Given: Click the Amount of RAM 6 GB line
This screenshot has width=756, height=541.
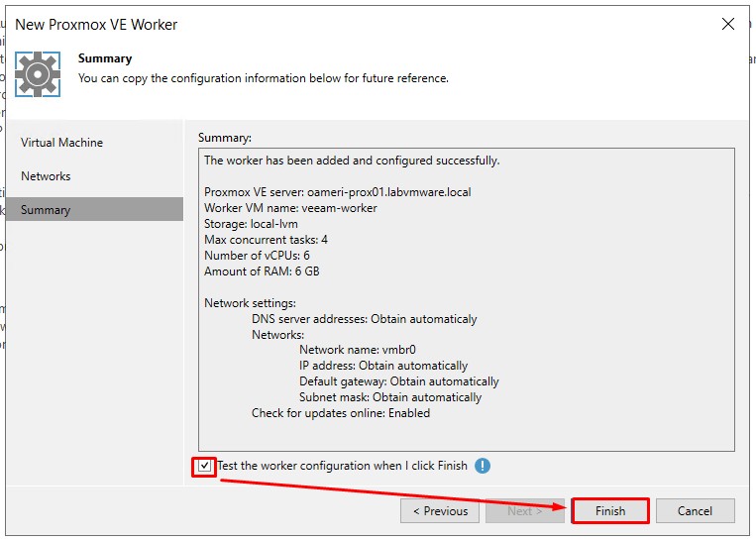Looking at the screenshot, I should [262, 271].
